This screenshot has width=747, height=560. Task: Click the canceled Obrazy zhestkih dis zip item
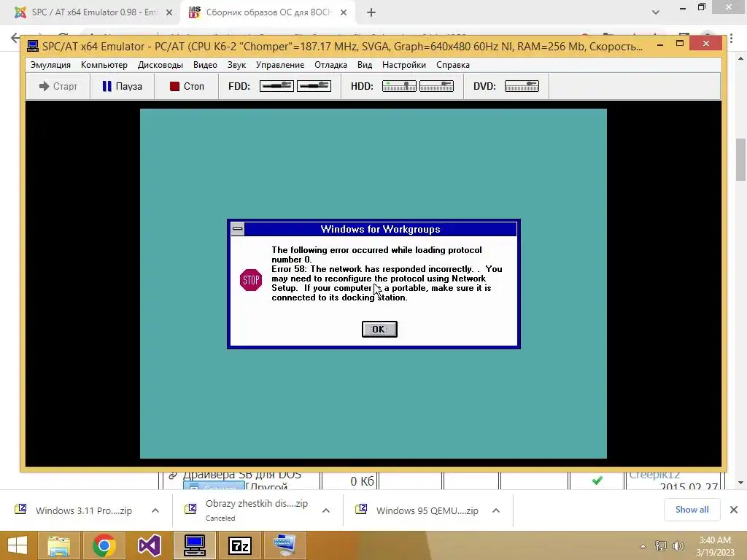tap(256, 510)
